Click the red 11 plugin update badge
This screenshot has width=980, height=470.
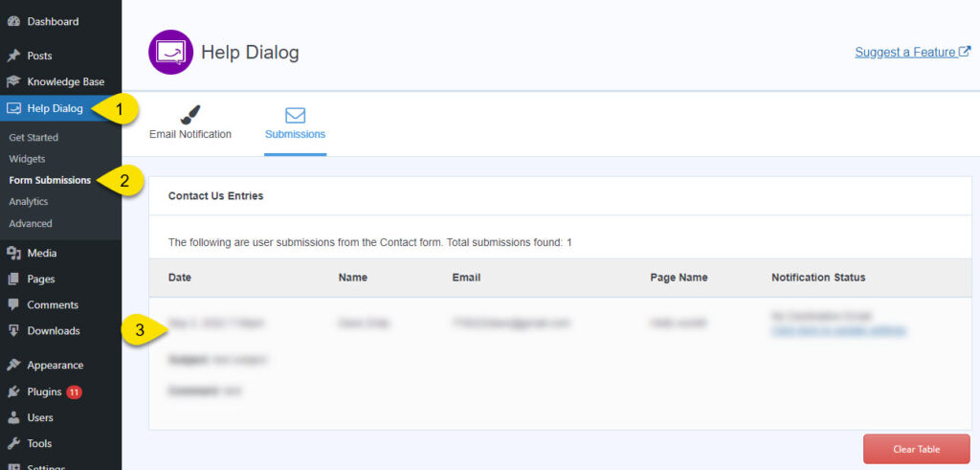pyautogui.click(x=75, y=392)
